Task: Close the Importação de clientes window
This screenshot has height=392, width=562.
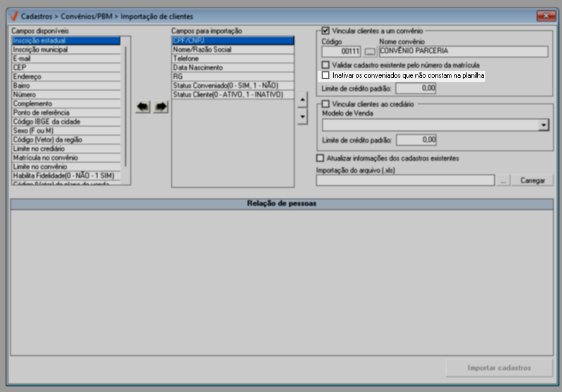Action: (546, 16)
